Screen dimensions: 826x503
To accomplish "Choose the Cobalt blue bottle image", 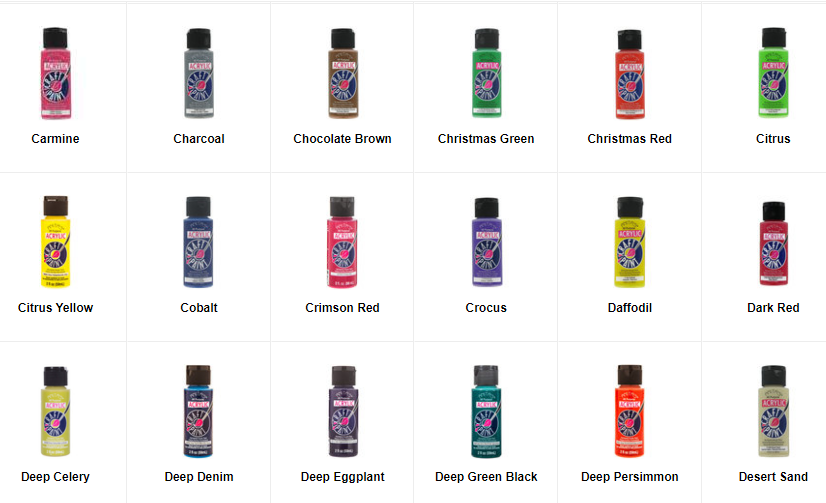I will [199, 242].
